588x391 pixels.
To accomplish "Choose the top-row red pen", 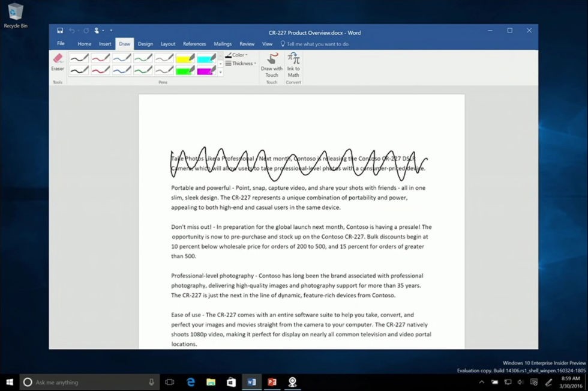I will pos(101,58).
